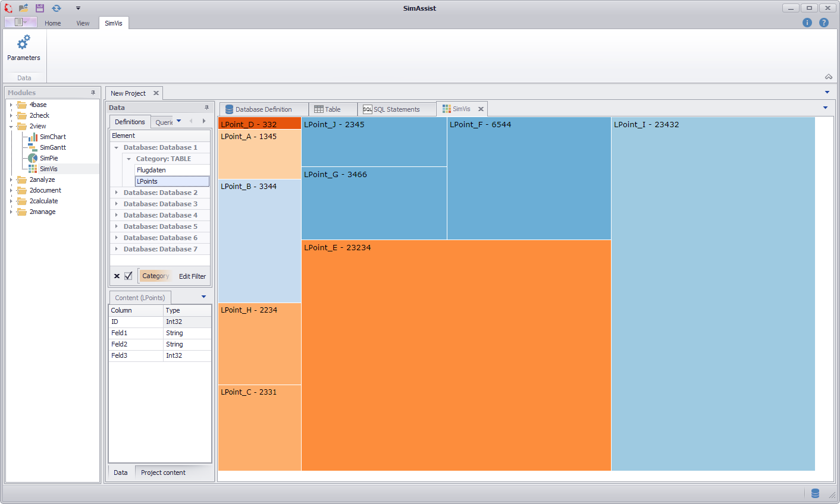Open the Parameters settings in the ribbon

(24, 46)
